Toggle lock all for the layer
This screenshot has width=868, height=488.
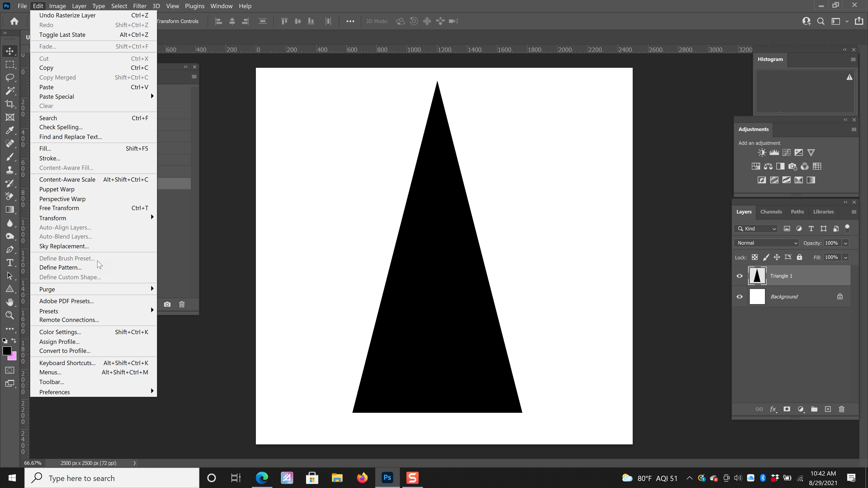[799, 257]
